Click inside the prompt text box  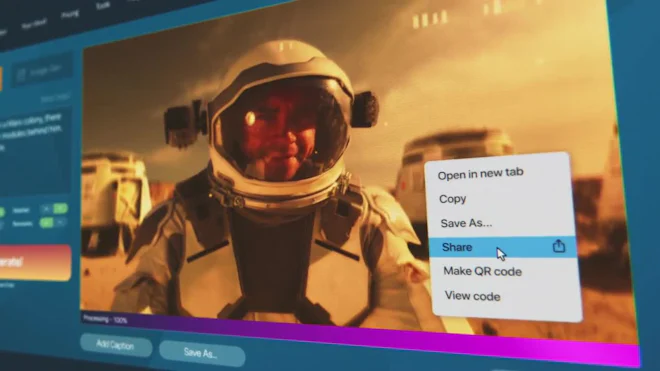pyautogui.click(x=34, y=151)
